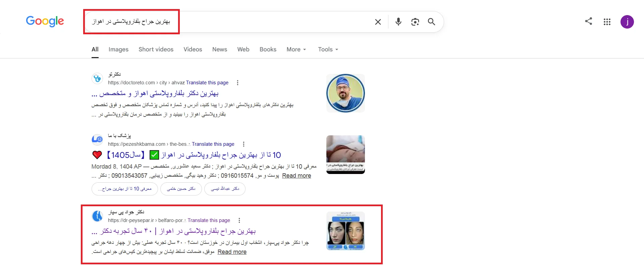Viewport: 644px width, 266px height.
Task: Open three-dot menu for dr-peysepar result
Action: pyautogui.click(x=239, y=220)
